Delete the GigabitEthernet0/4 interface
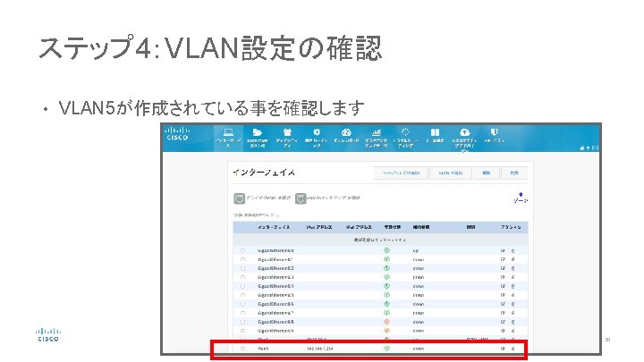The image size is (644, 362). click(x=513, y=286)
